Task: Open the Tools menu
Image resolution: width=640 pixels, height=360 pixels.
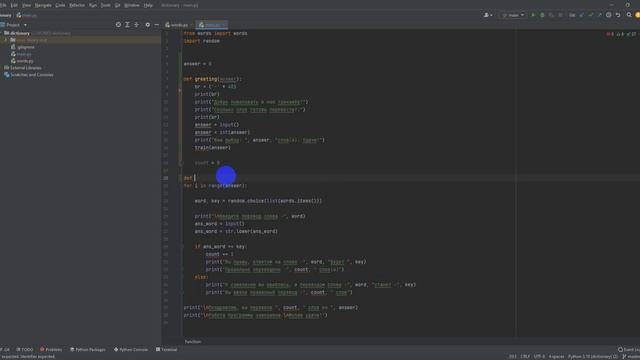Action: [105, 5]
